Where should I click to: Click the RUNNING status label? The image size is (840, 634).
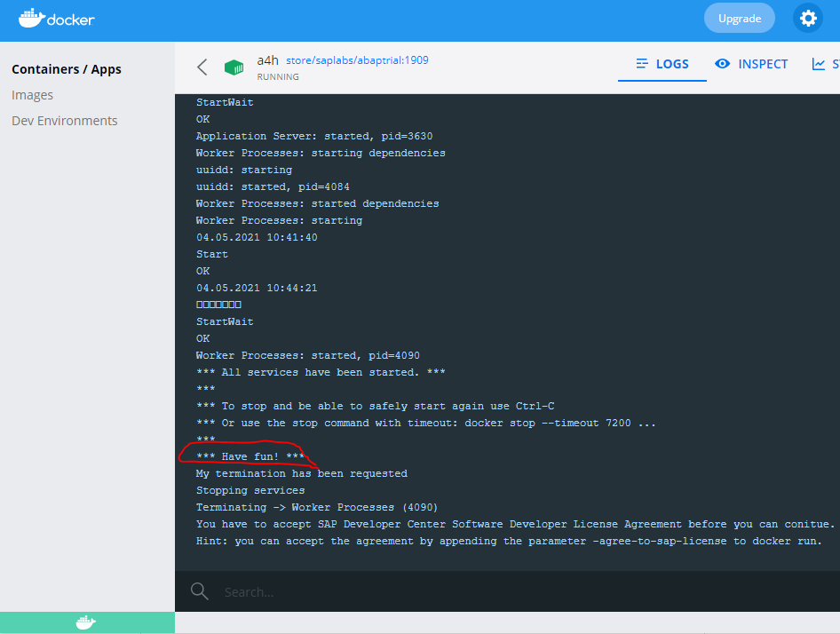[x=278, y=77]
